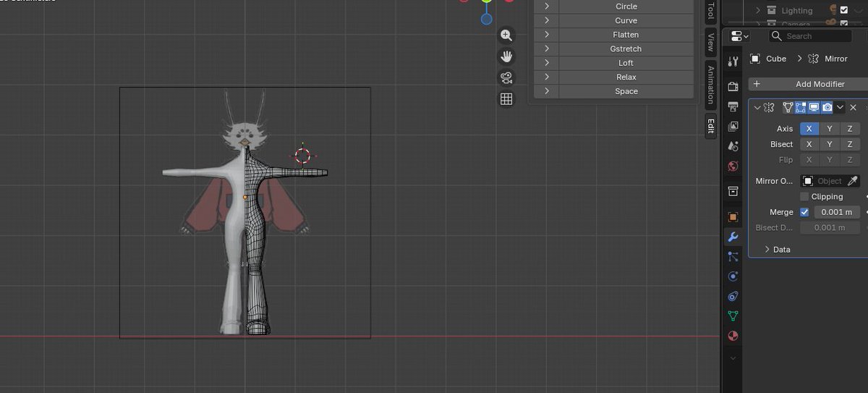The height and width of the screenshot is (393, 868).
Task: Click the Mirror Object eyedropper icon
Action: tap(853, 181)
